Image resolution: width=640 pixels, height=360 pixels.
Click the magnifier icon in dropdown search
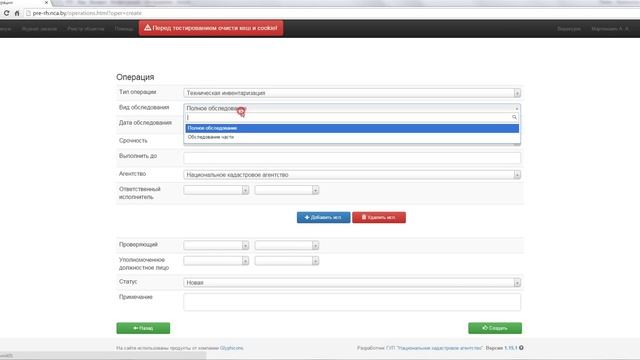click(514, 117)
